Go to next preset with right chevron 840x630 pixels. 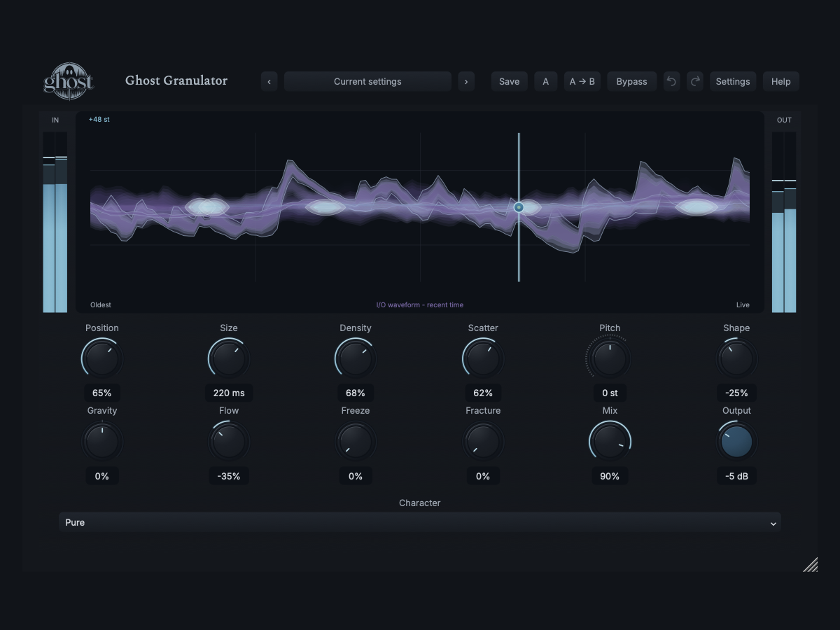pos(466,81)
